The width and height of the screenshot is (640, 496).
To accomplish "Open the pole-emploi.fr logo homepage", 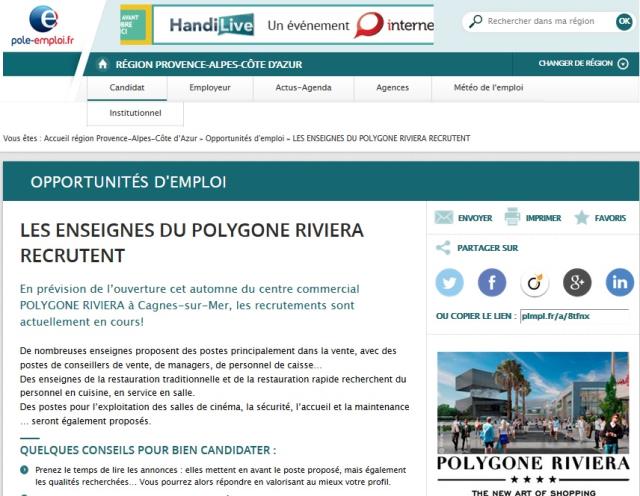I will [x=43, y=25].
